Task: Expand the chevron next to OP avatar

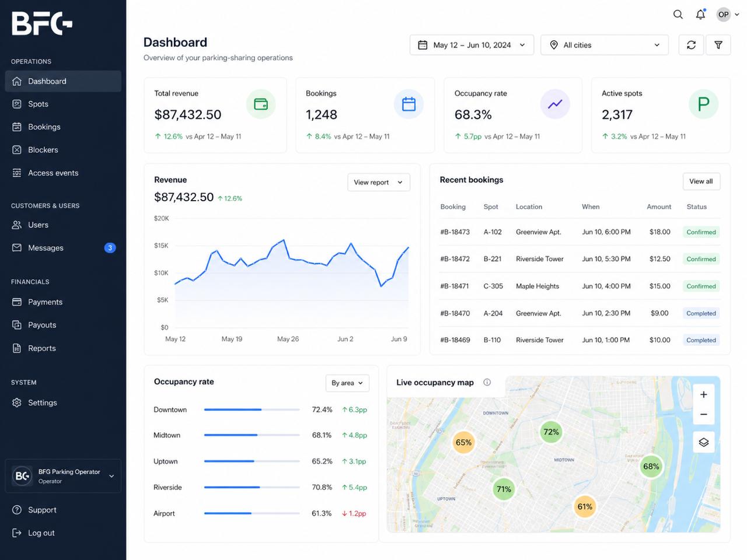Action: pos(736,15)
